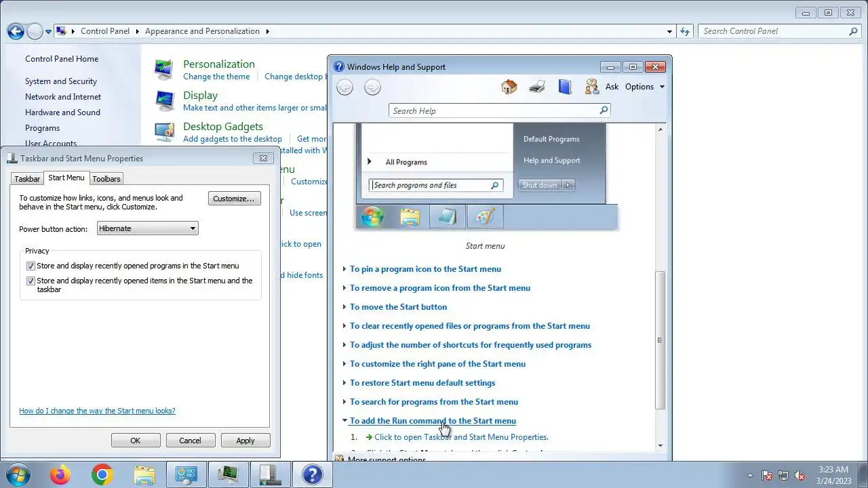Open the Help Options dropdown
Image resolution: width=868 pixels, height=488 pixels.
coord(645,87)
